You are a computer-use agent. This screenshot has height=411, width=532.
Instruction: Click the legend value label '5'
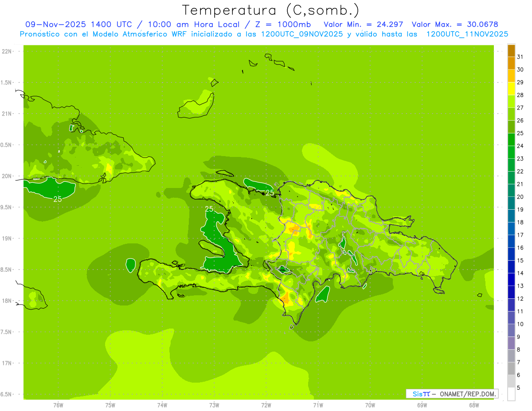click(519, 388)
